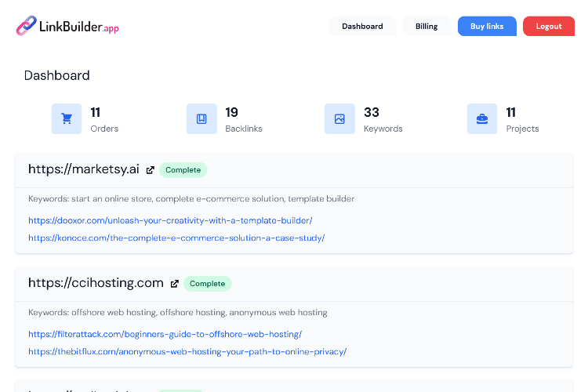The image size is (588, 392).
Task: Click the Buy links button
Action: click(487, 26)
